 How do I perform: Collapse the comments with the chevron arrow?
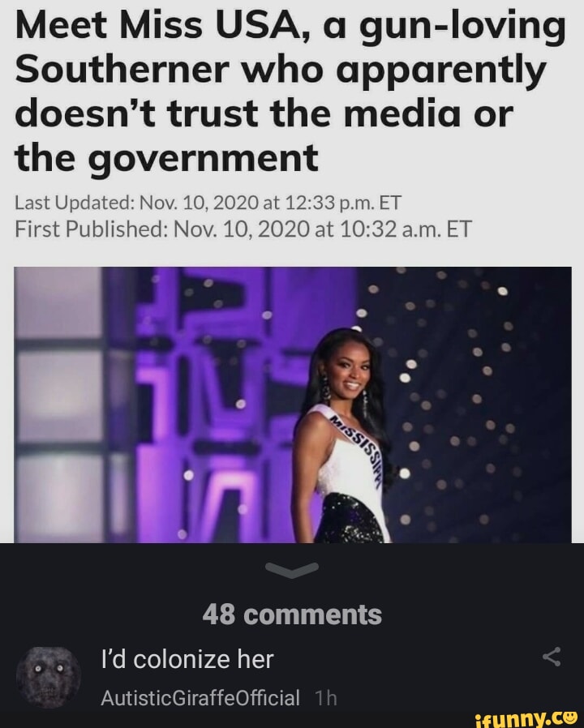292,570
